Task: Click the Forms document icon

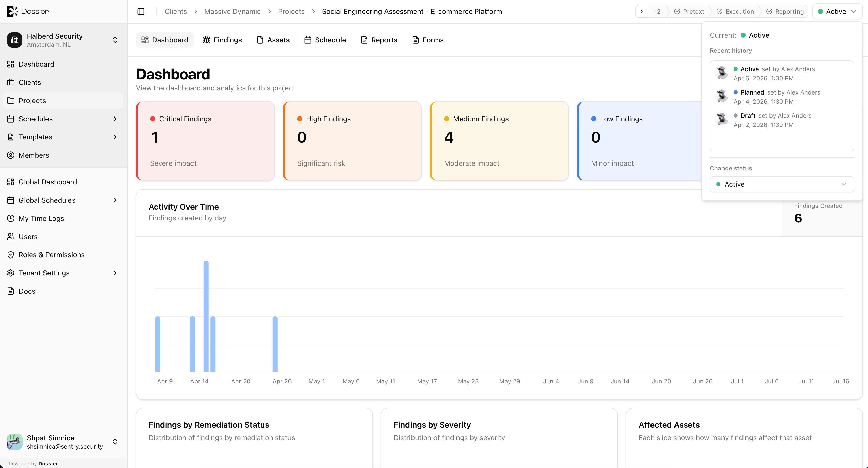Action: 416,40
